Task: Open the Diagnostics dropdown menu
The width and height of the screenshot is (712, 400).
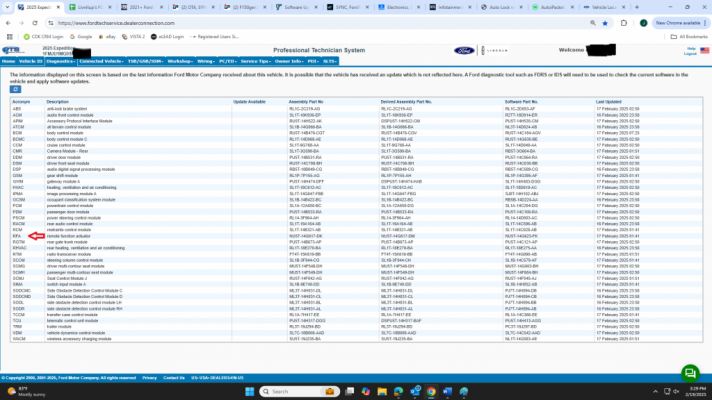Action: (x=60, y=61)
